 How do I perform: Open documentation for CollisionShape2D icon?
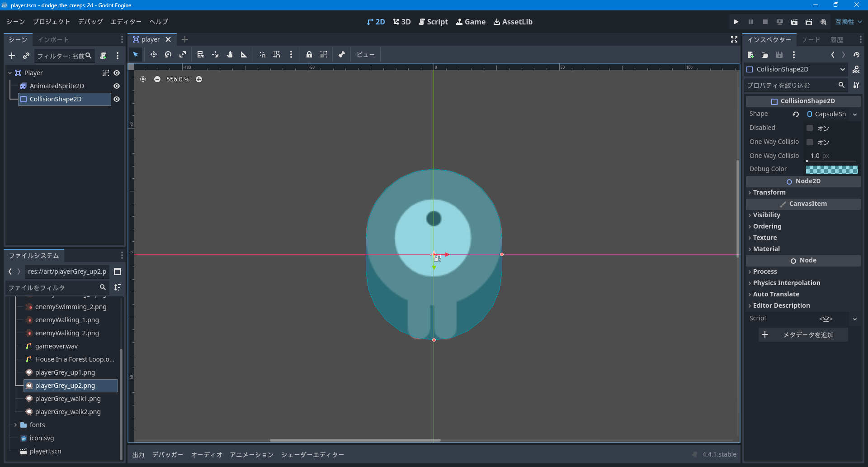[856, 69]
